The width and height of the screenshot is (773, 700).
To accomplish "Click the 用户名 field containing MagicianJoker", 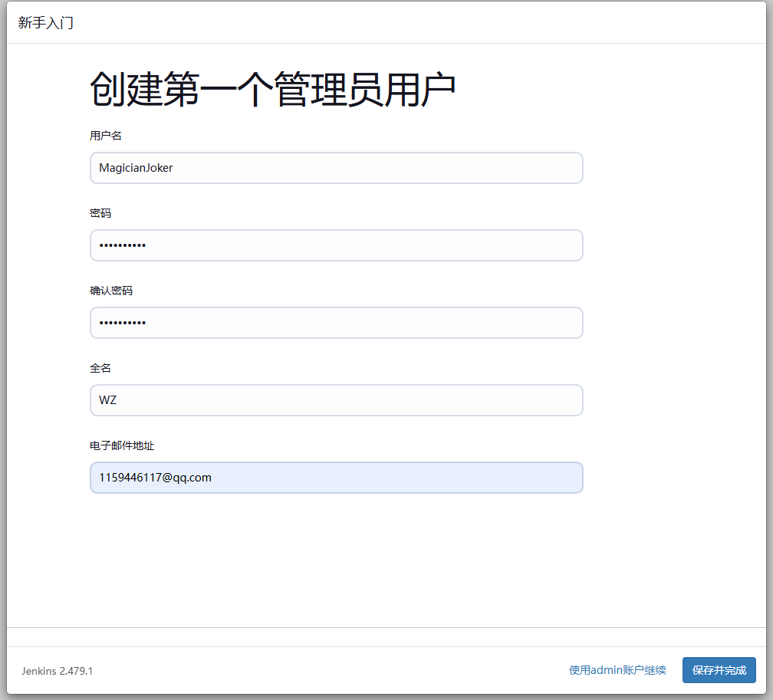I will pos(336,168).
